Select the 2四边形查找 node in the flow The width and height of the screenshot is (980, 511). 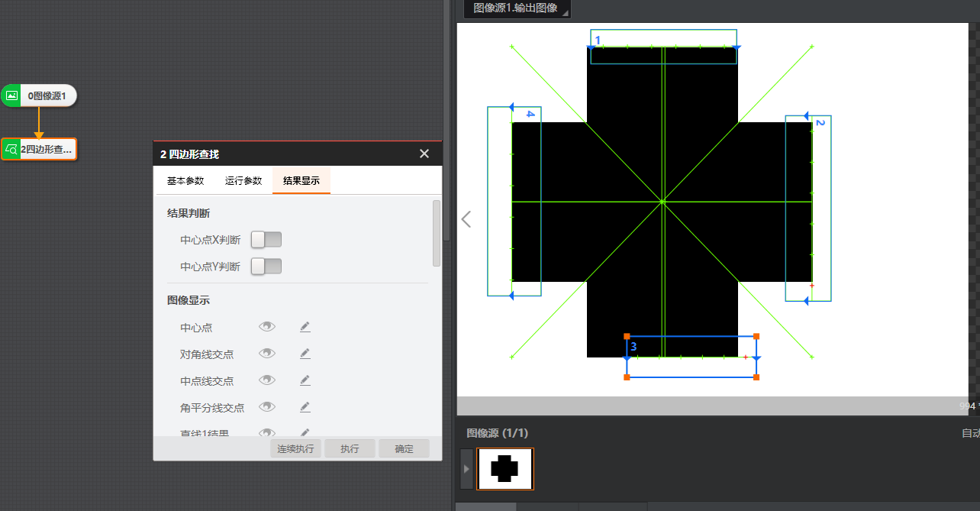[x=40, y=149]
